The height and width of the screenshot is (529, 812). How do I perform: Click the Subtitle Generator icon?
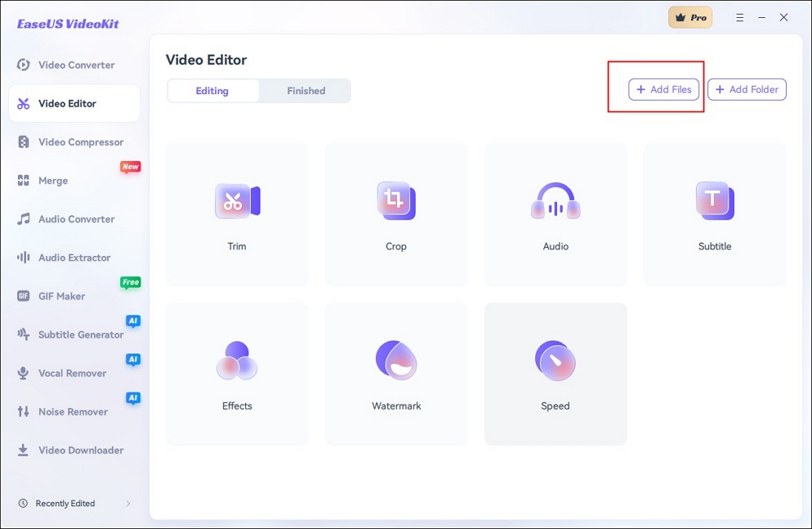tap(24, 334)
